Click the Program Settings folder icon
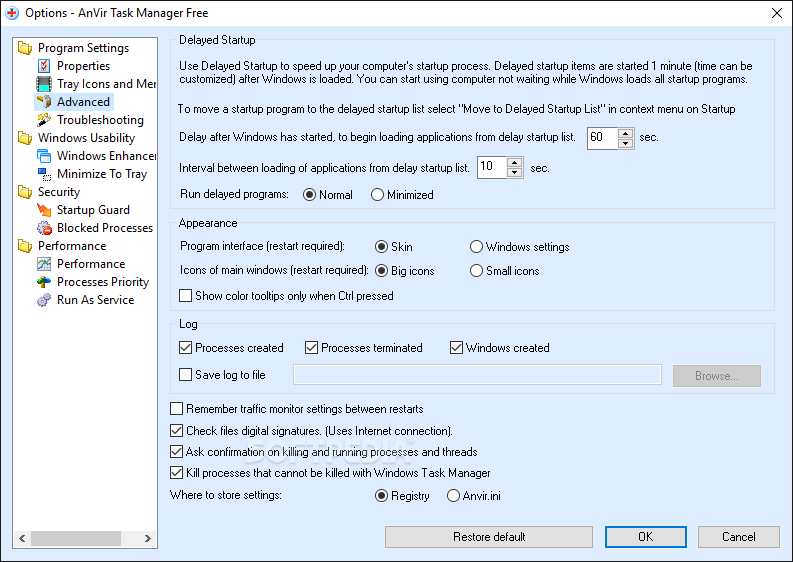793x562 pixels. tap(25, 48)
